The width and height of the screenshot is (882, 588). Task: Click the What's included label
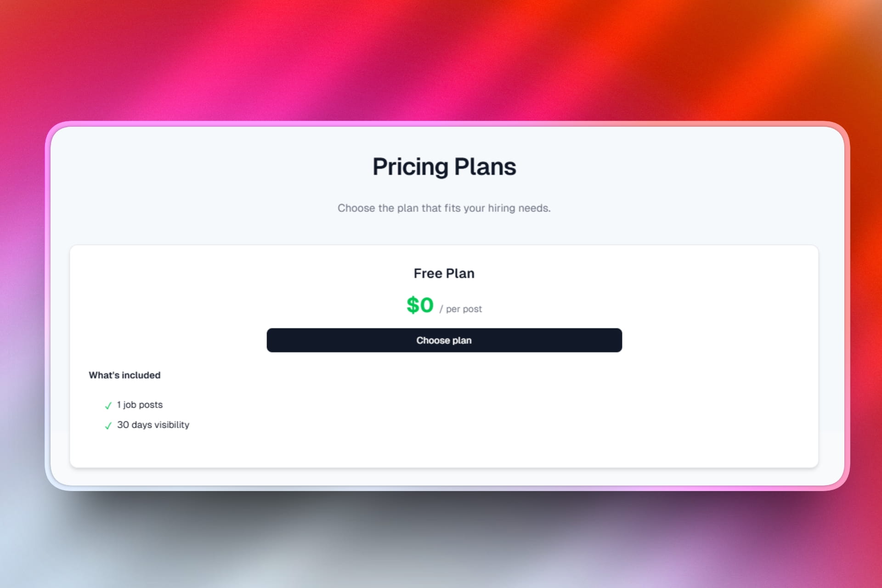click(x=124, y=375)
